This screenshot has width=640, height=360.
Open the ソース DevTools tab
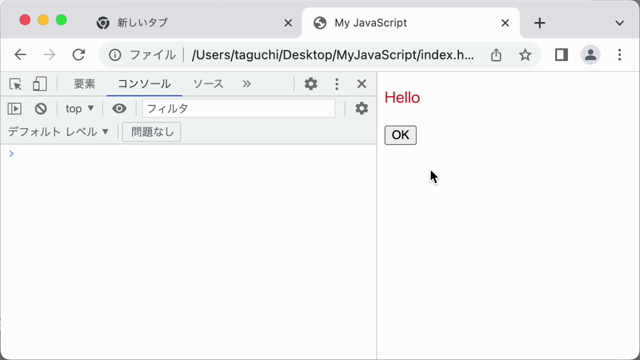(x=208, y=84)
